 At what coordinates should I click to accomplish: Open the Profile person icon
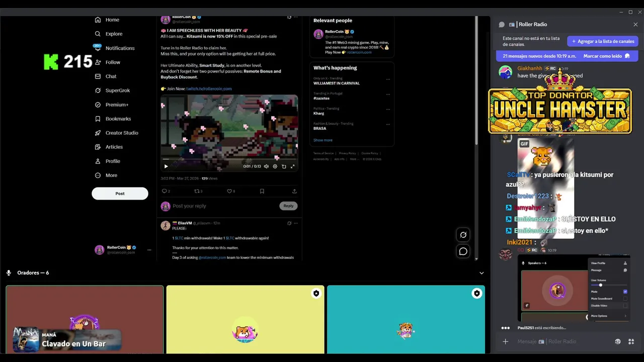[x=98, y=161]
